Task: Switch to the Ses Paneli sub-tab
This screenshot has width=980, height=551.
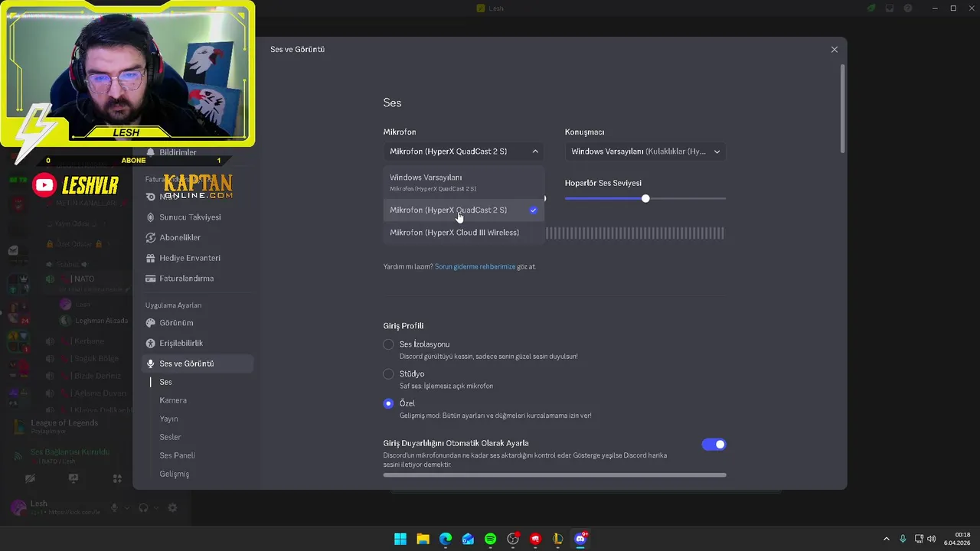Action: (x=177, y=455)
